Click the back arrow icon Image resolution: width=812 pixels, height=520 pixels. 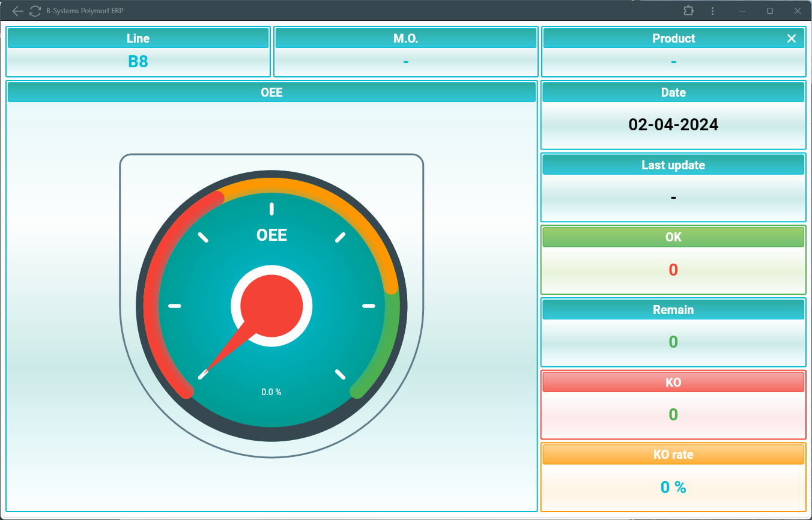point(18,11)
